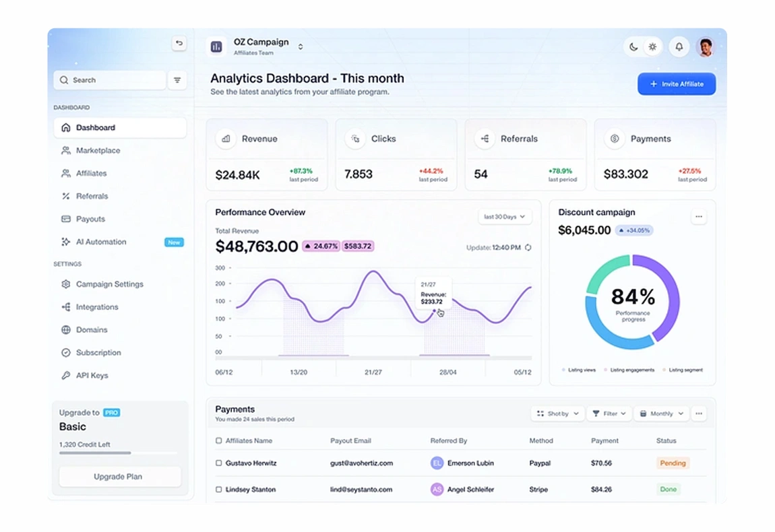This screenshot has height=532, width=775.
Task: Click the Invite Affiliate button
Action: pyautogui.click(x=676, y=84)
